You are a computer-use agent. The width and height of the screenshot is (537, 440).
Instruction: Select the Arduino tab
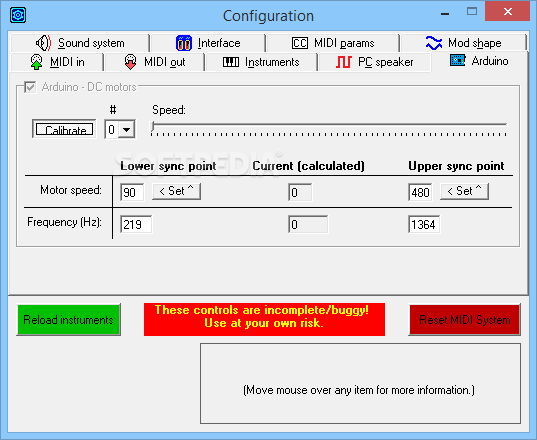click(479, 61)
